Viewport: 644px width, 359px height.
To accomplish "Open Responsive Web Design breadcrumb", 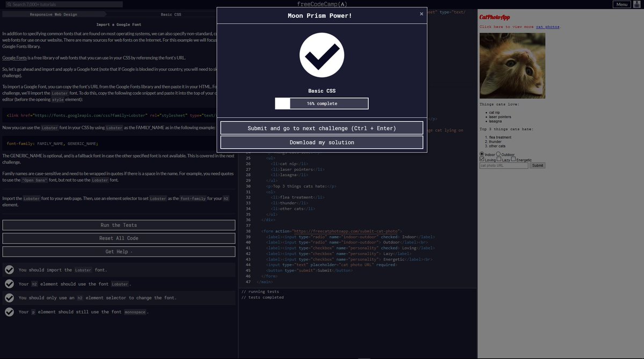I will pyautogui.click(x=53, y=14).
